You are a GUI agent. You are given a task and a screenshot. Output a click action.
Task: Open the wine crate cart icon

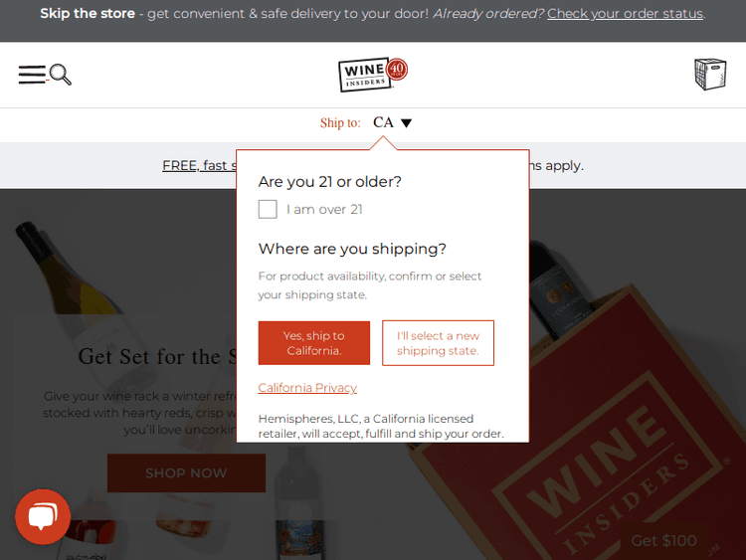pyautogui.click(x=710, y=75)
